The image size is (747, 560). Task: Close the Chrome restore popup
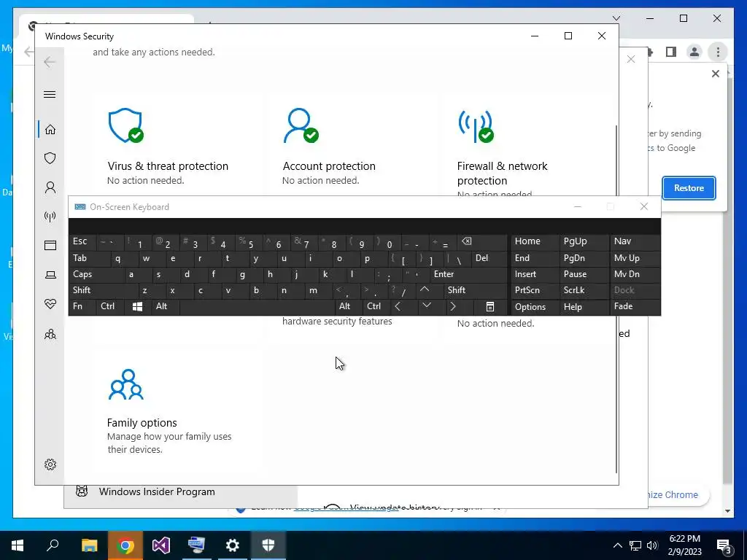pyautogui.click(x=715, y=74)
